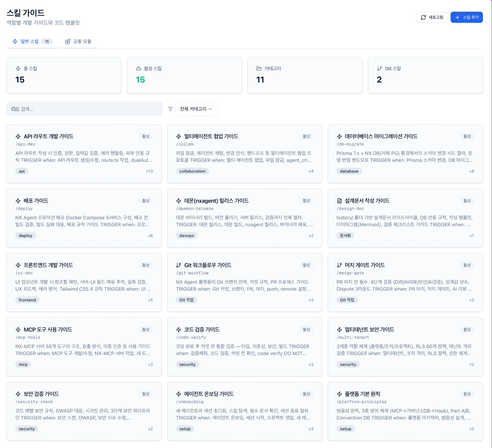Open 데이터베이스 마이그레이션 가이드 card title

(381, 136)
